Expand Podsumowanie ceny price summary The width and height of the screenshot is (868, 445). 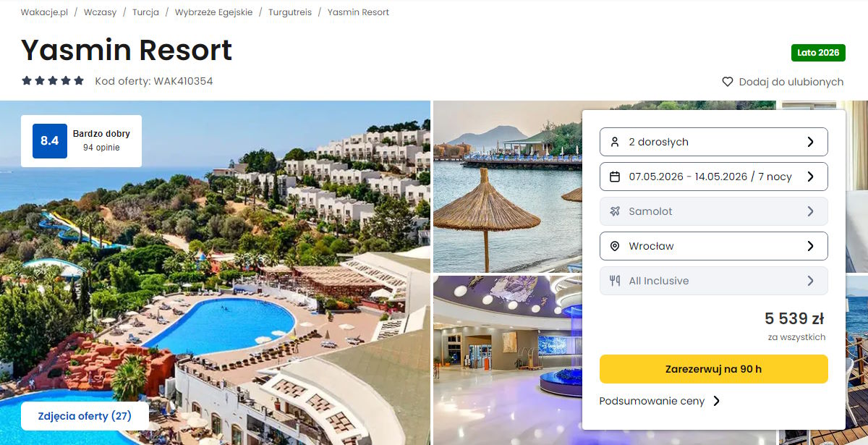[x=660, y=401]
